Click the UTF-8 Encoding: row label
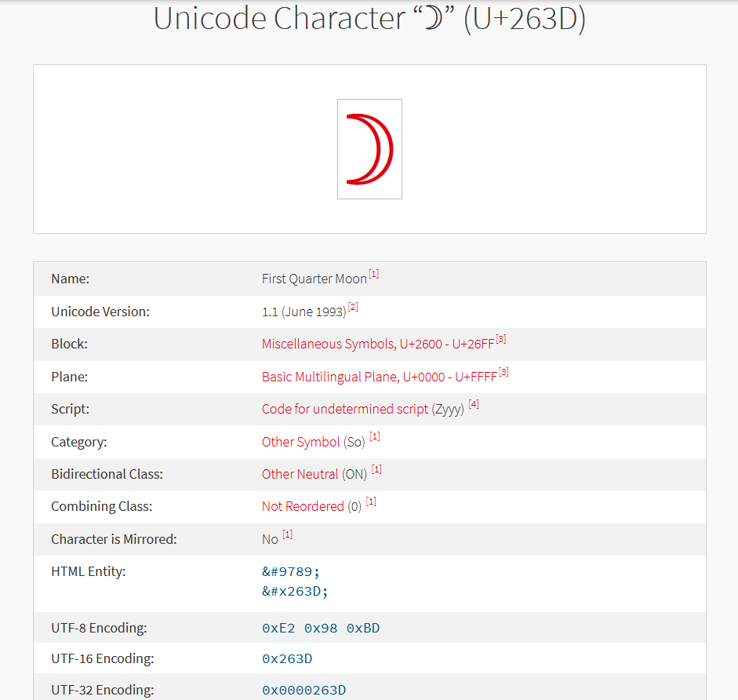 (x=99, y=628)
